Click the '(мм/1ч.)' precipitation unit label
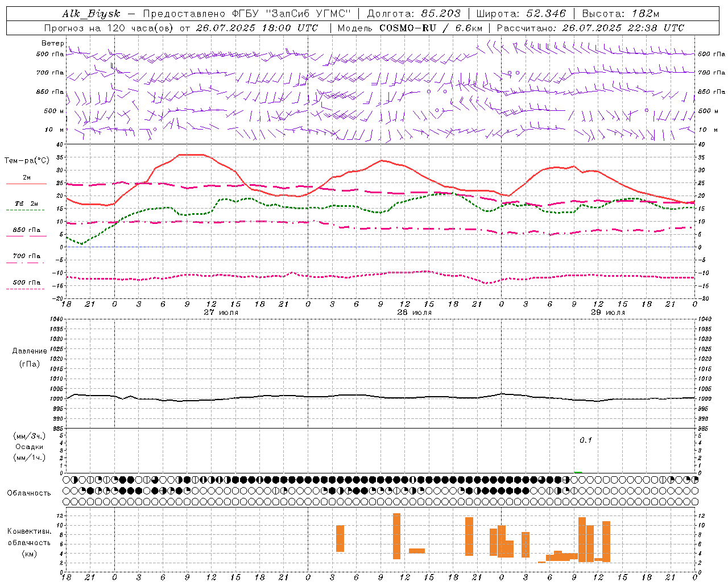 (x=30, y=458)
